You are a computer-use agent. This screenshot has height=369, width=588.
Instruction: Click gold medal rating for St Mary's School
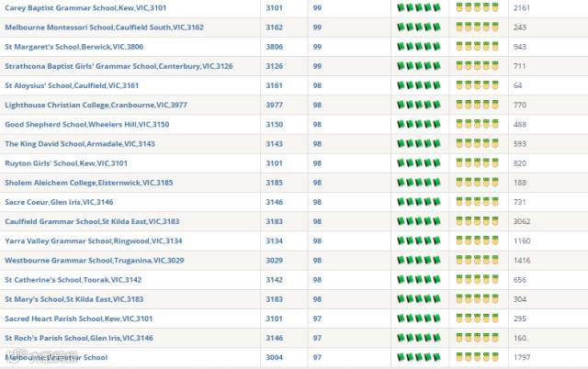(477, 299)
